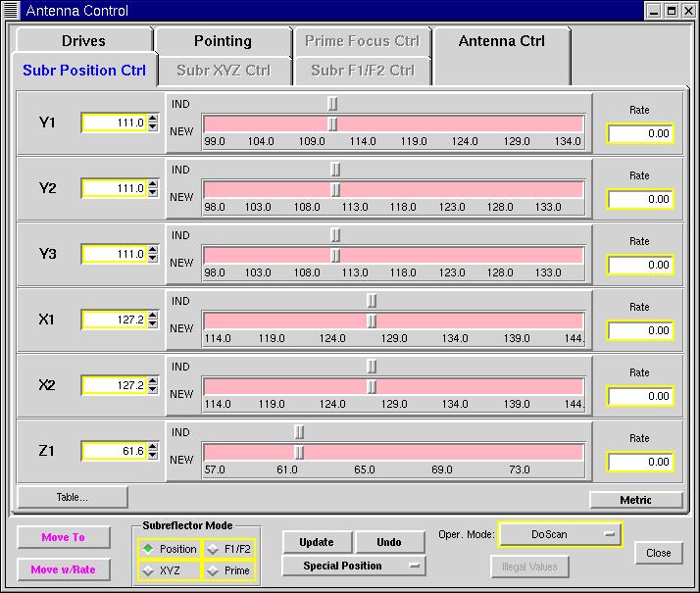
Task: Decrease Z1 value with down stepper arrow
Action: coord(153,455)
